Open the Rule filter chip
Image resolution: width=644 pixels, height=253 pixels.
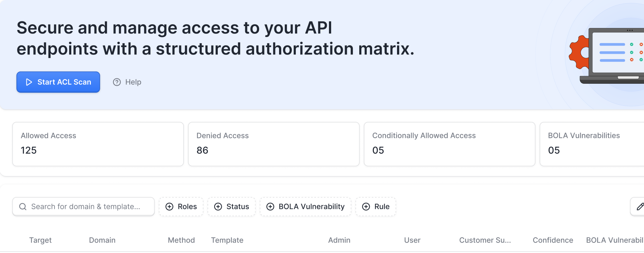coord(376,206)
